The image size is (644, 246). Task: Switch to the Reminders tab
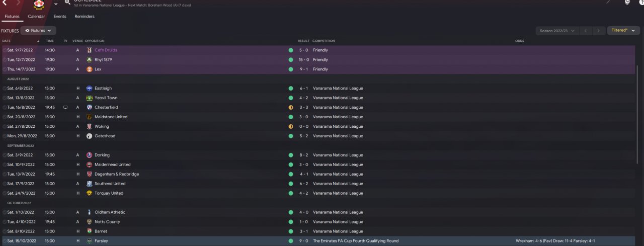pos(85,16)
